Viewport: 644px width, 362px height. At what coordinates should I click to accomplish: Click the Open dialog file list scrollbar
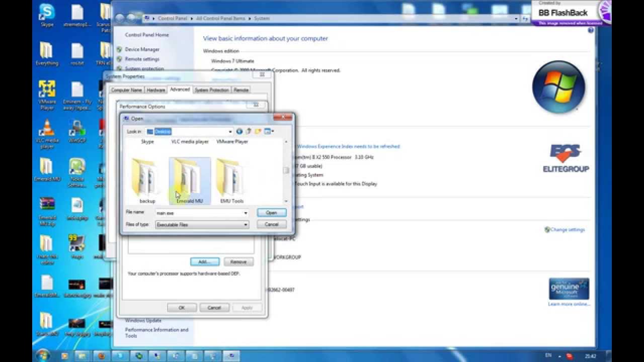286,170
